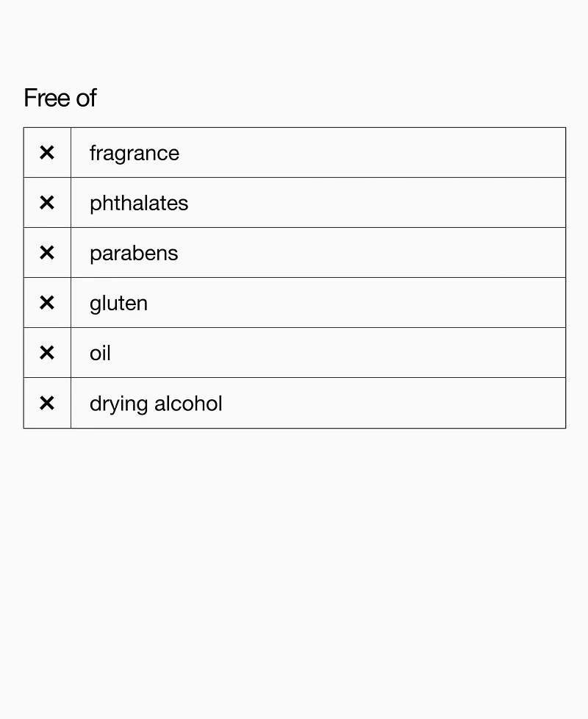Click the X icon beside phthalates
Viewport: 588px width, 719px height.
pyautogui.click(x=47, y=203)
